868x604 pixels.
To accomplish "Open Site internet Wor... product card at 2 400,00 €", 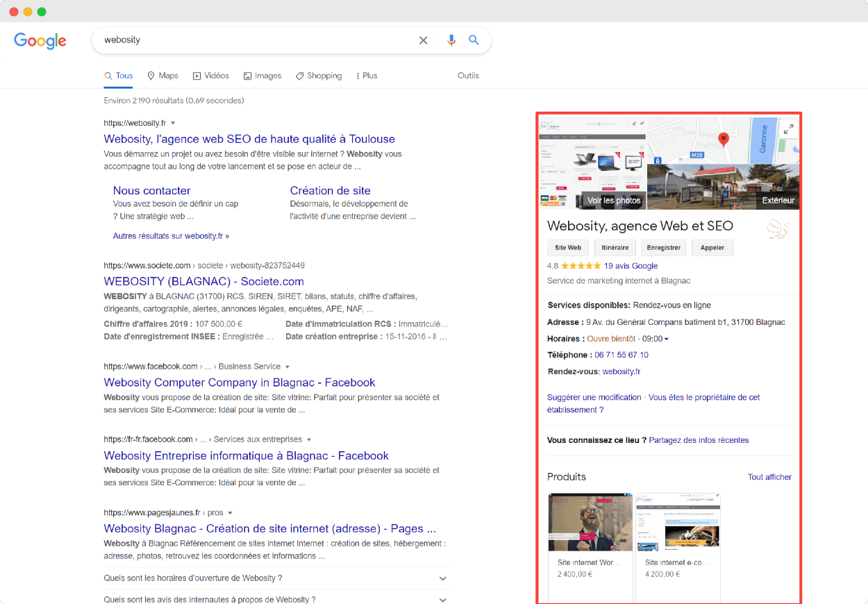I will (x=590, y=547).
